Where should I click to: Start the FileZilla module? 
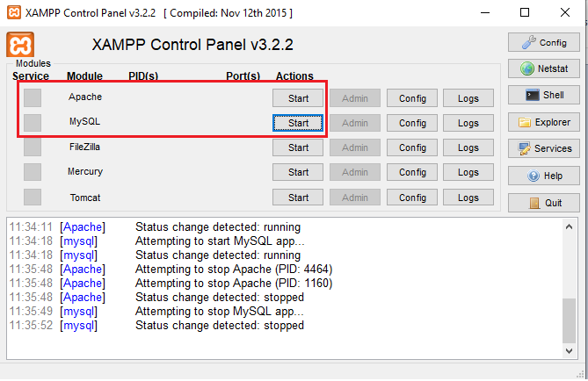[x=298, y=147]
